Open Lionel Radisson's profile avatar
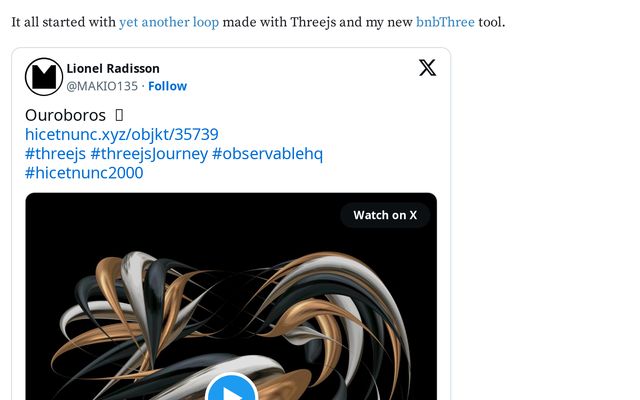This screenshot has width=640, height=400. (x=44, y=77)
